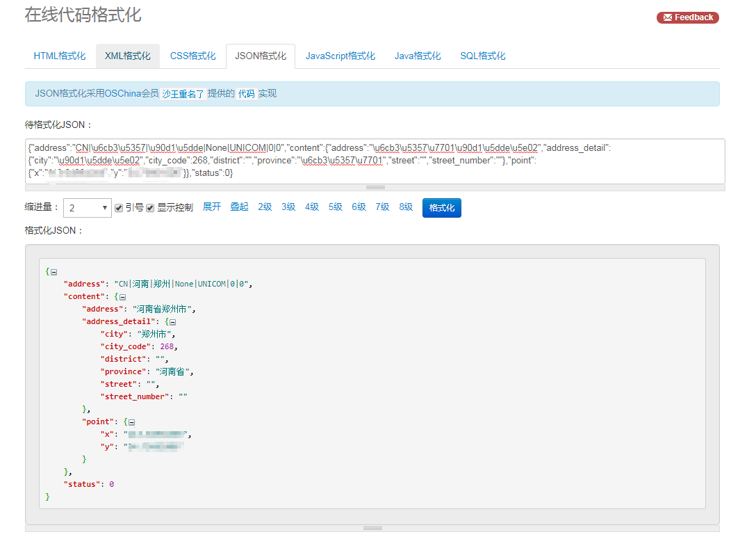Switch to Java格式化 tab

pyautogui.click(x=418, y=56)
